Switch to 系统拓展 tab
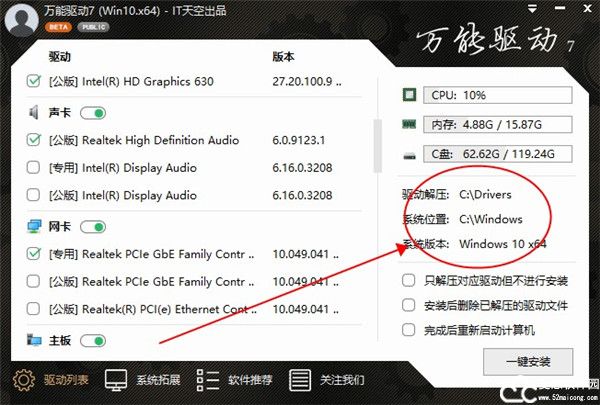600x405 pixels. 158,380
